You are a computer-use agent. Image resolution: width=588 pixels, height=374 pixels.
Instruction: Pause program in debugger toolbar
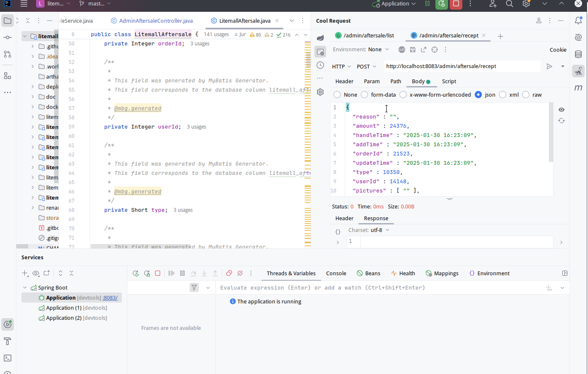[182, 273]
